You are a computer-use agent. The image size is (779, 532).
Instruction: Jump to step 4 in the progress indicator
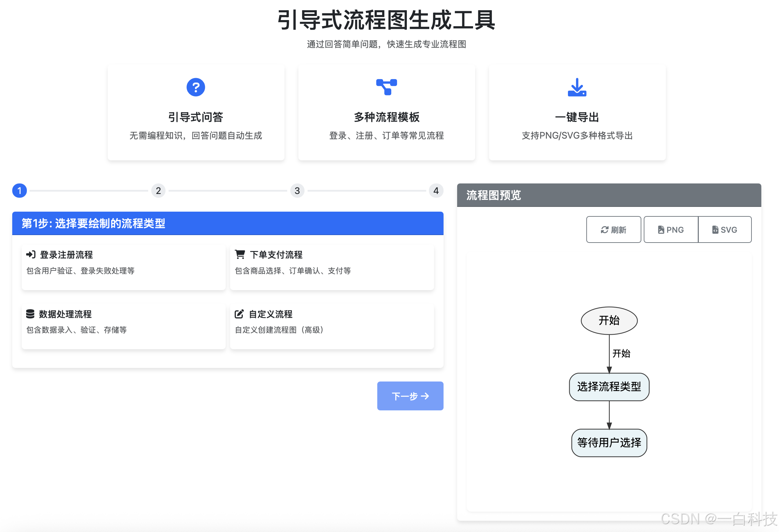[x=436, y=191]
